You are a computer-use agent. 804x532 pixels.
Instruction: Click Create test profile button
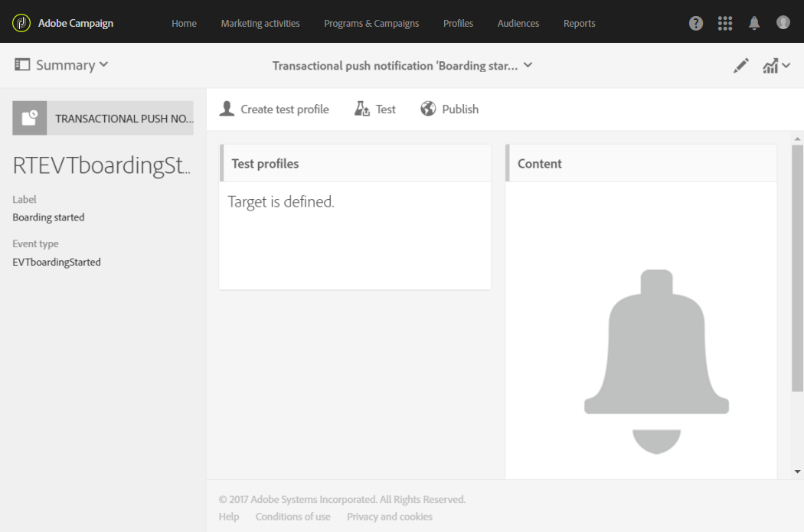(x=274, y=109)
